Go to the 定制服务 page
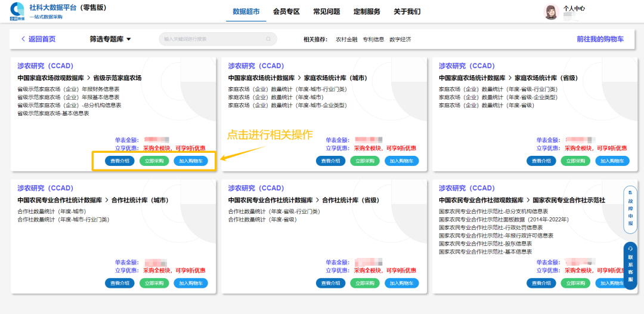This screenshot has height=314, width=644. point(367,11)
